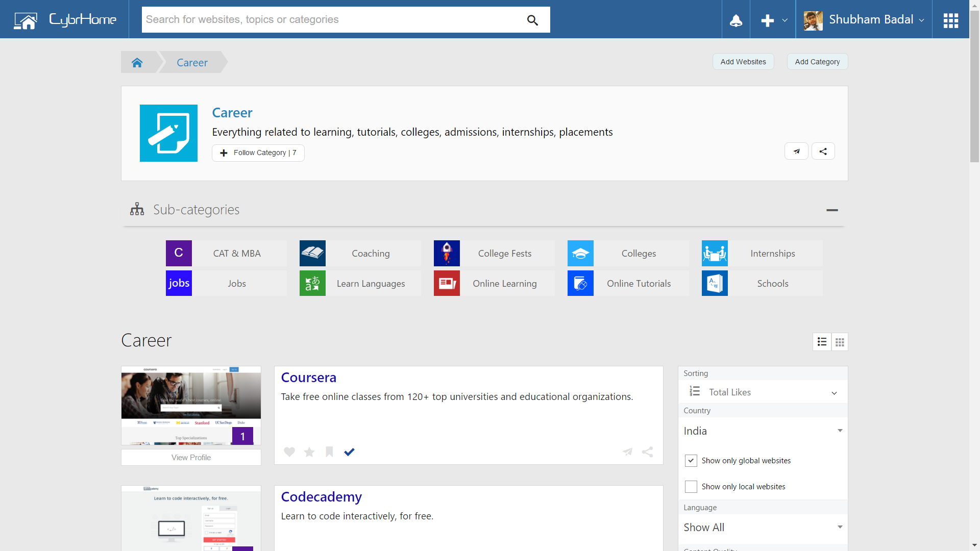Collapse the Sub-categories section
Screen dimensions: 980x551
[832, 210]
